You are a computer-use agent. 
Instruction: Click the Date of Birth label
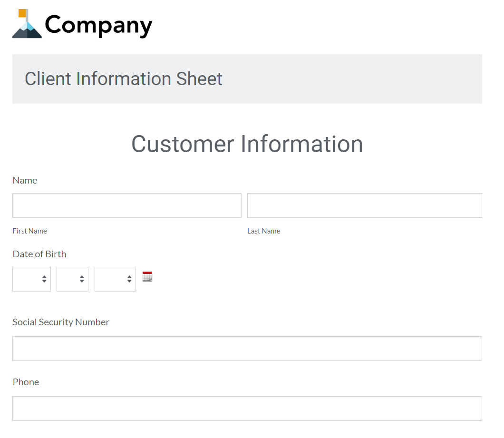point(39,254)
